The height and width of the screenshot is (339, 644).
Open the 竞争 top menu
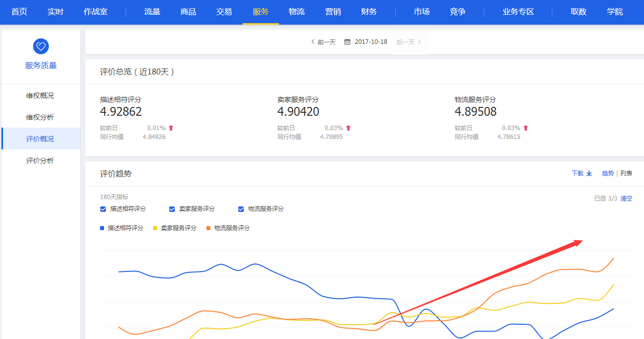tap(458, 12)
